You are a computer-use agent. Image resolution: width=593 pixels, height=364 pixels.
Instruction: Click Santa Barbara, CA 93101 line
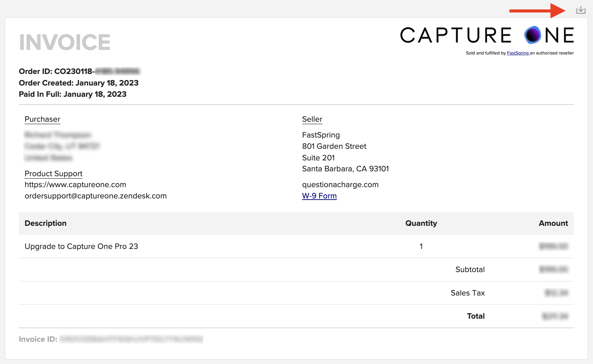(x=345, y=169)
